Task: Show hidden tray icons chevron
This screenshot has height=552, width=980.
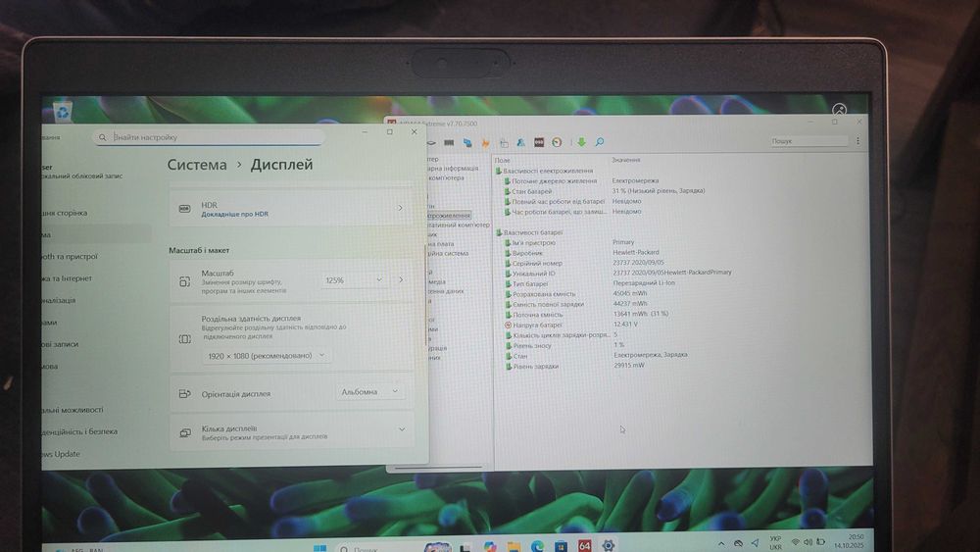Action: coord(721,544)
